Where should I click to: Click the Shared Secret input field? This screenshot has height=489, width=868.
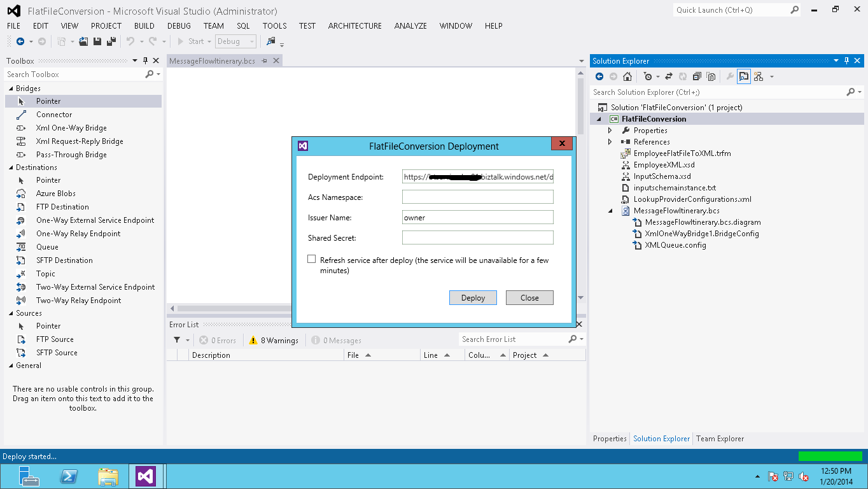tap(478, 237)
